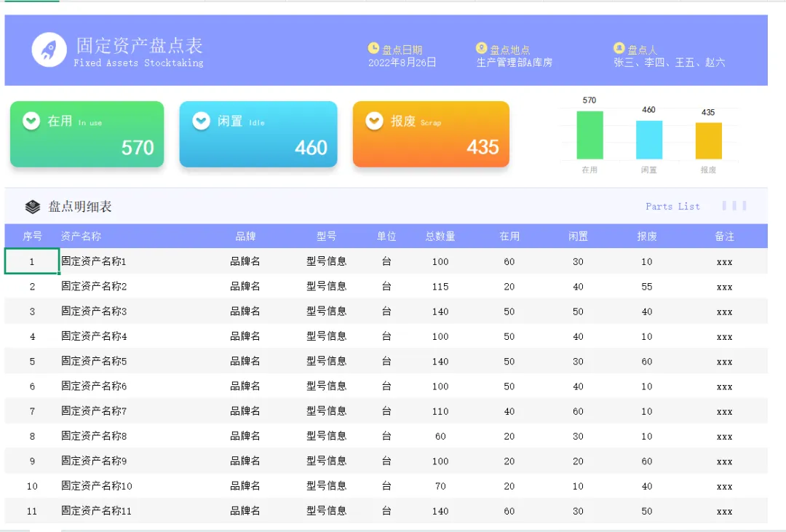Select the idle value 10 in row 10
The height and width of the screenshot is (532, 786).
click(x=578, y=486)
